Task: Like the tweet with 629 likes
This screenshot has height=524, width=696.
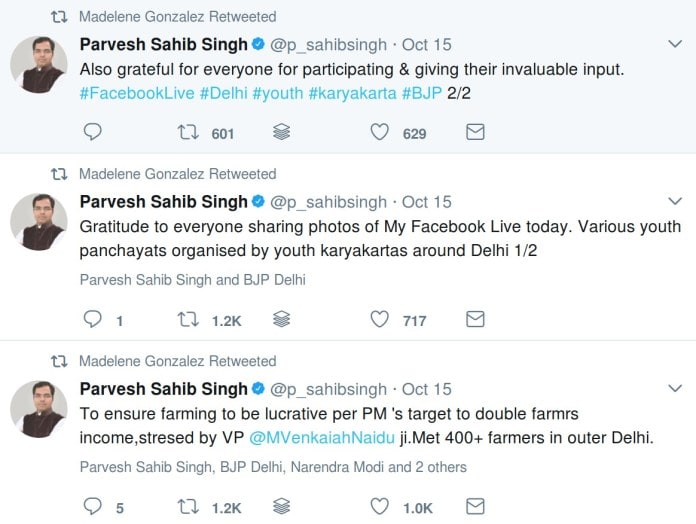Action: click(379, 133)
